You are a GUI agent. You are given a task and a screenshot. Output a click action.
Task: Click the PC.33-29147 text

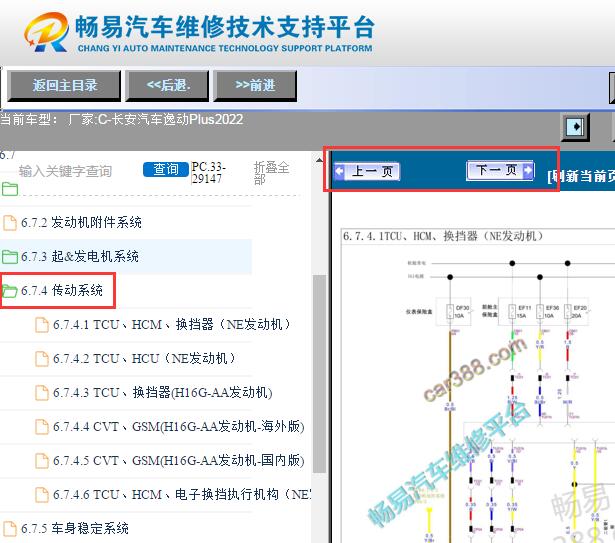[209, 173]
